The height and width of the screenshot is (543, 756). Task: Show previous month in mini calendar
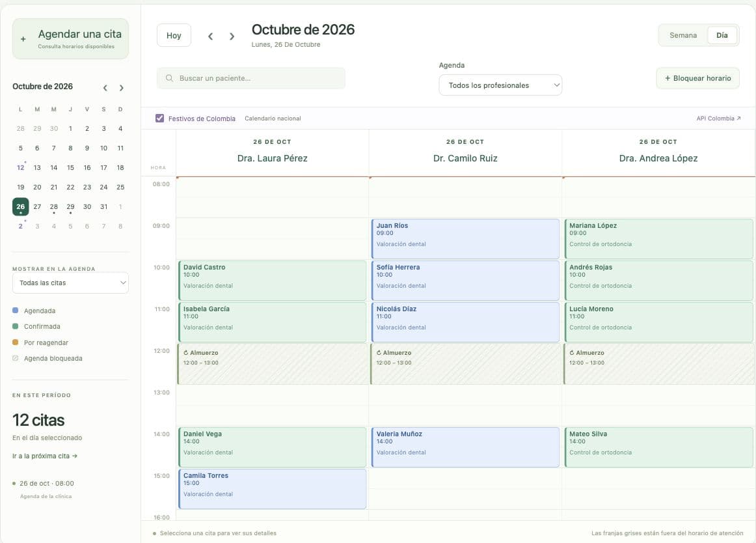[x=105, y=88]
